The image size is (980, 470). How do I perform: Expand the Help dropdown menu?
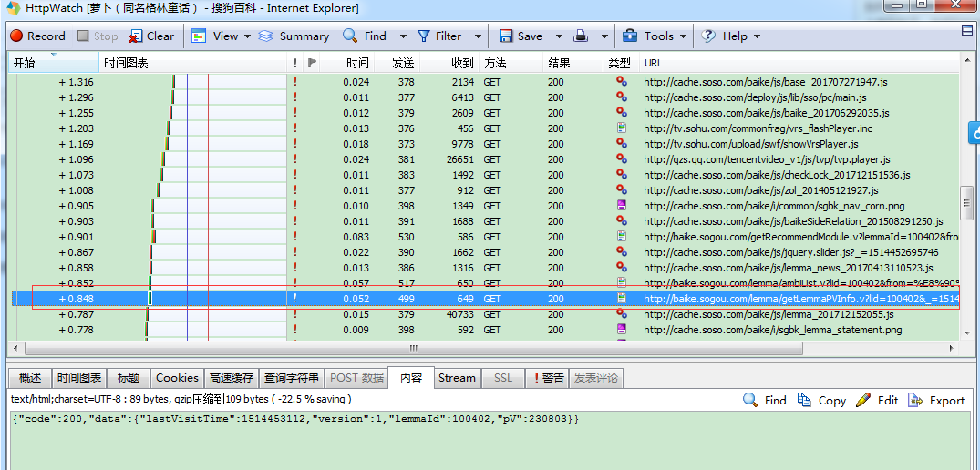(x=757, y=36)
